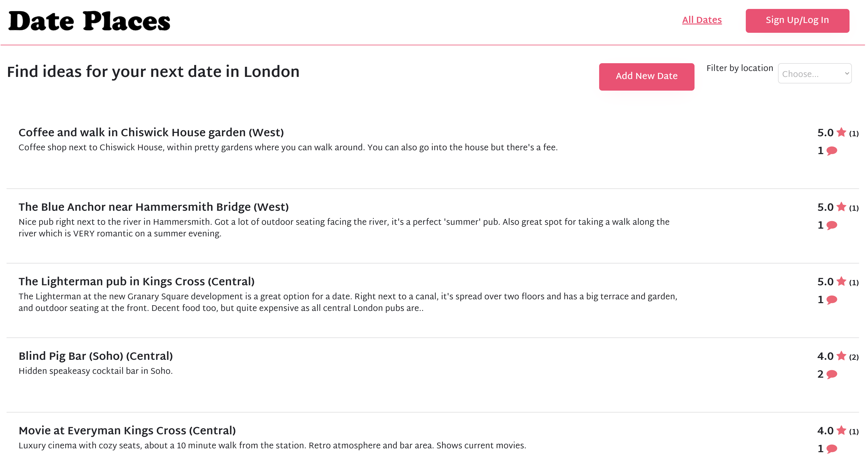Screen dimensions: 868x465
Task: Click the star icon for The Blue Anchor
Action: [x=841, y=207]
